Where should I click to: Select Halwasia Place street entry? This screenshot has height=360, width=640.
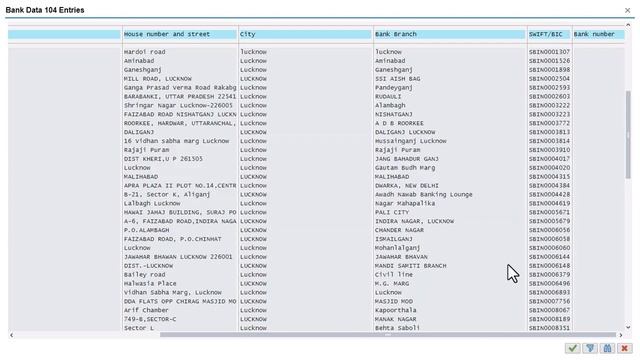coord(150,284)
